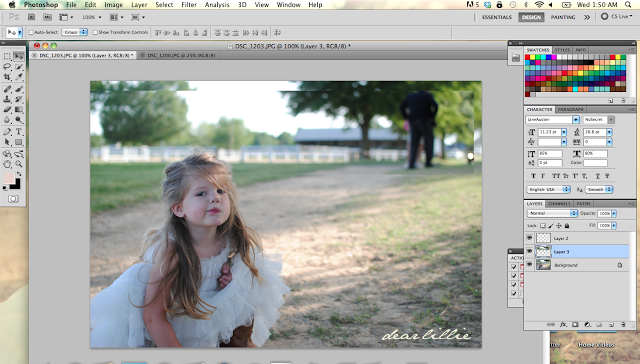Toggle lock transparent pixels
The height and width of the screenshot is (364, 640).
tap(543, 225)
